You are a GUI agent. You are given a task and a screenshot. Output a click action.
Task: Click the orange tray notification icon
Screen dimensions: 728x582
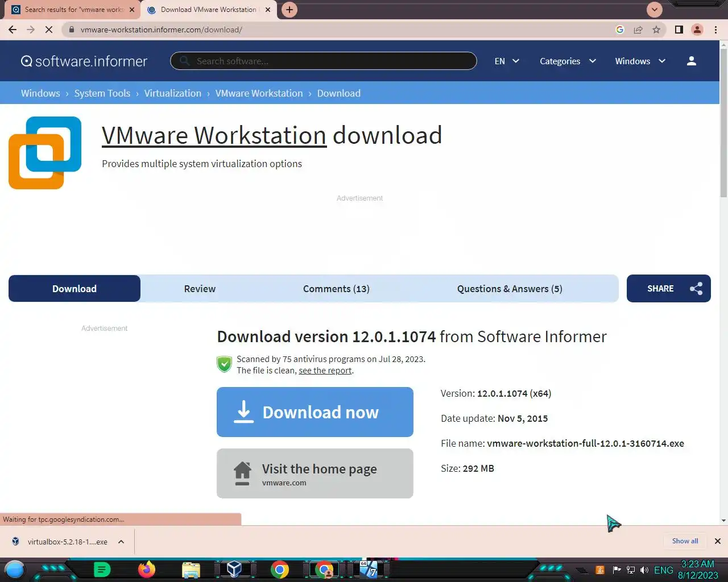pyautogui.click(x=600, y=570)
